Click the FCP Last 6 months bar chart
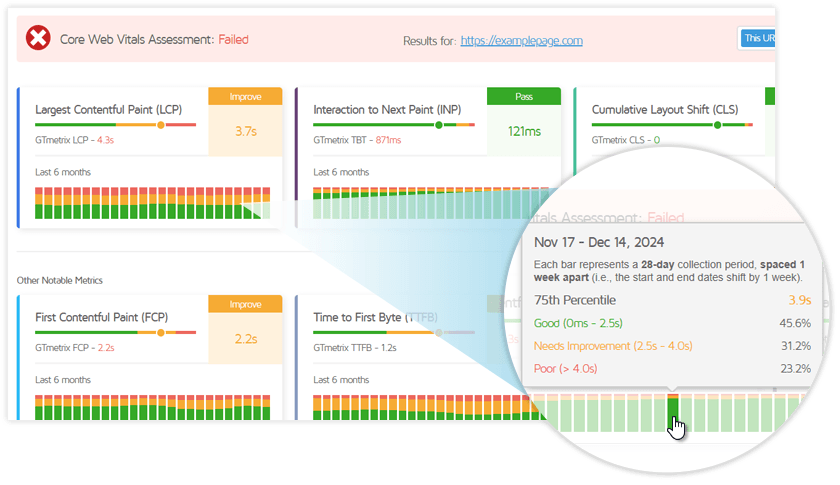840x485 pixels. 152,406
